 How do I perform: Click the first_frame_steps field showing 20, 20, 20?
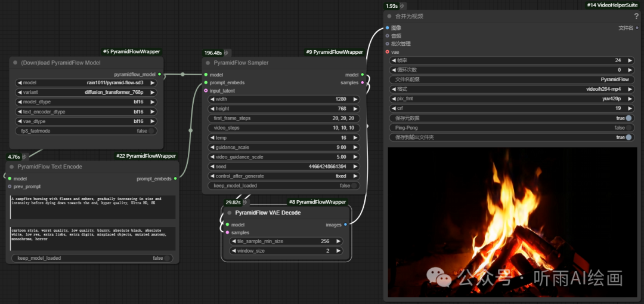[284, 118]
